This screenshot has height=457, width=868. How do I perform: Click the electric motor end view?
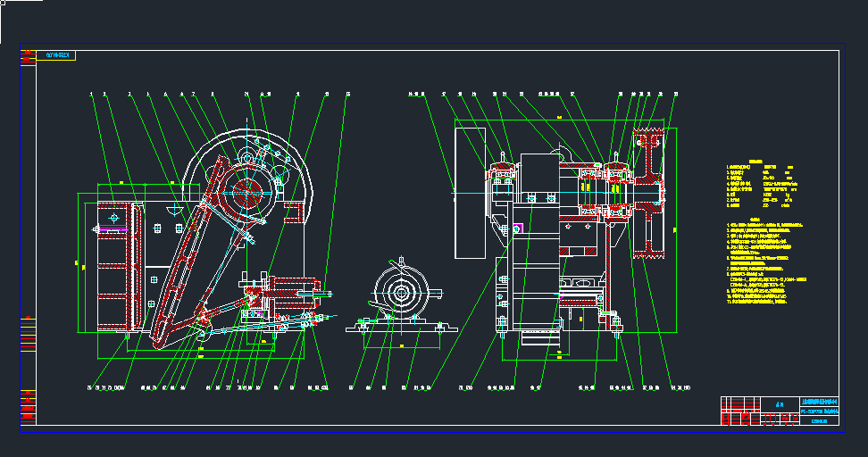[401, 292]
